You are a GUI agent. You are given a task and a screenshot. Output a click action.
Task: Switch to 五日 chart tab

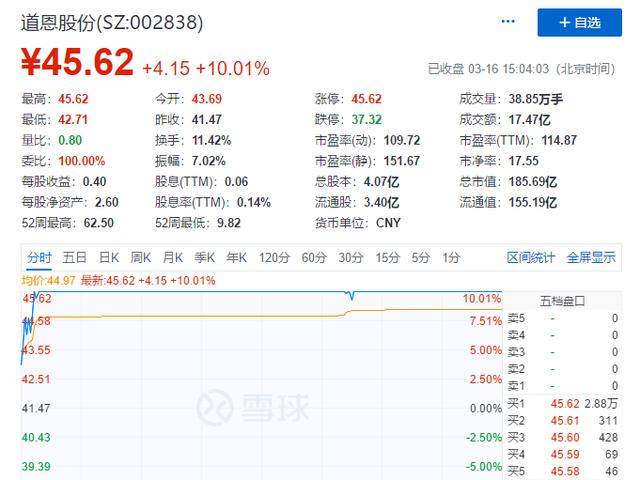pyautogui.click(x=75, y=257)
